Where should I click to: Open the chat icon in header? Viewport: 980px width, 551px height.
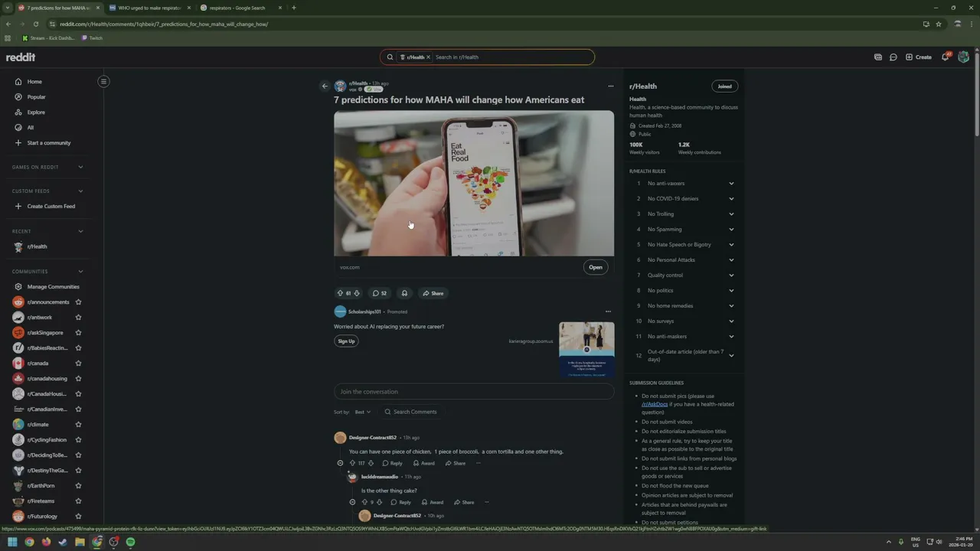tap(893, 57)
